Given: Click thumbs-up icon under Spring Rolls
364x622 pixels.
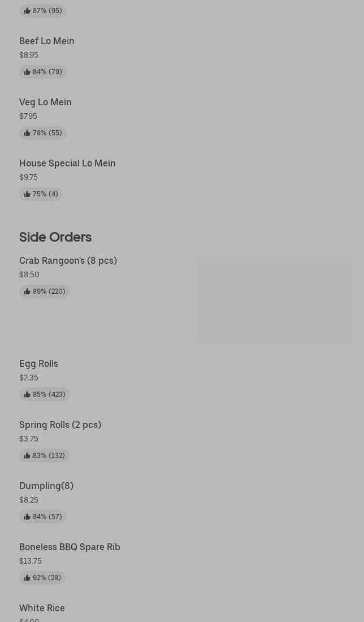Looking at the screenshot, I should pyautogui.click(x=27, y=456).
